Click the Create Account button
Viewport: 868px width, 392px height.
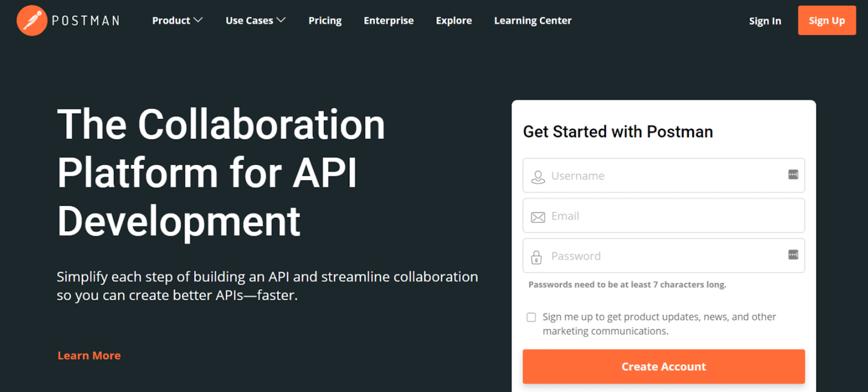click(664, 367)
